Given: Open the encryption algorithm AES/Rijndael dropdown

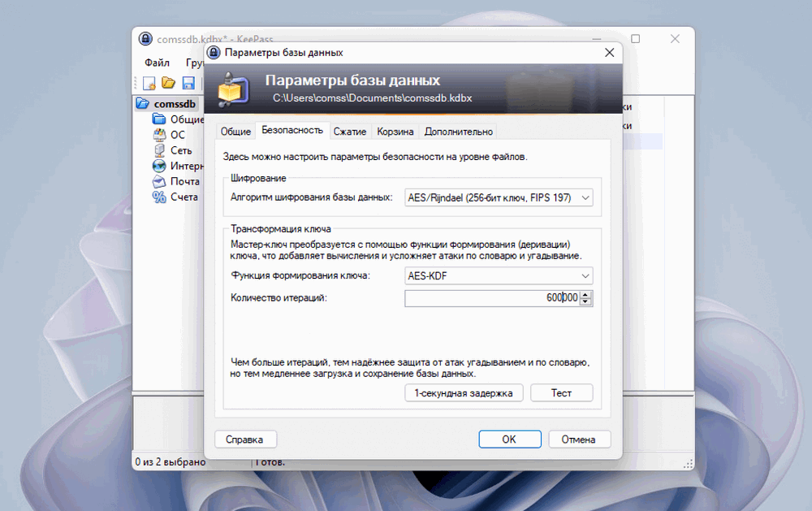Looking at the screenshot, I should pos(499,197).
